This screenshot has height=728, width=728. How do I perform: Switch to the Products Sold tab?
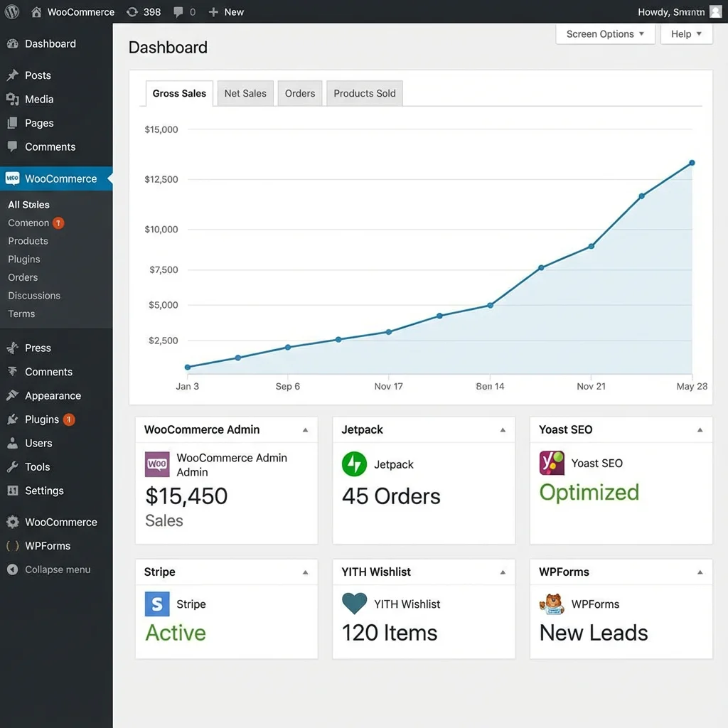pyautogui.click(x=364, y=92)
